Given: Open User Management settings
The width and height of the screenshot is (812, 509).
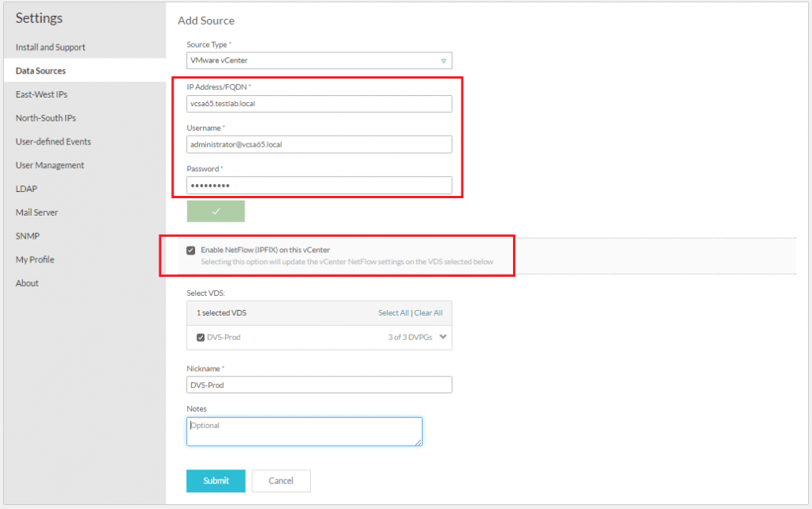Looking at the screenshot, I should click(49, 166).
